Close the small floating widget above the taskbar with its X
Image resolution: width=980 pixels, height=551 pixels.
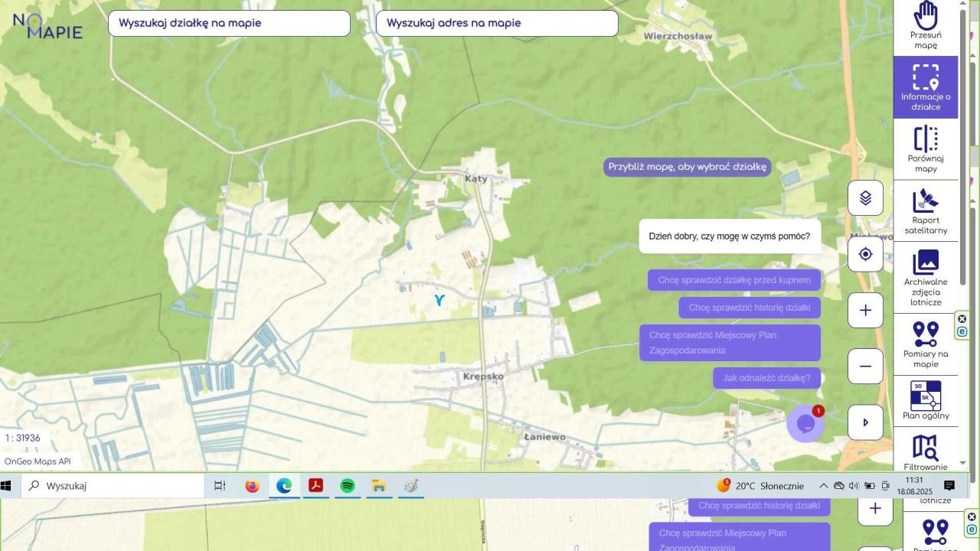[962, 319]
